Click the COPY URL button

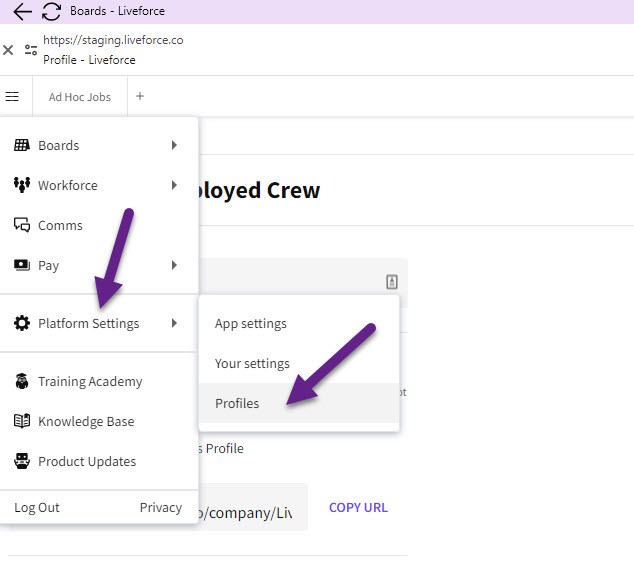tap(358, 507)
